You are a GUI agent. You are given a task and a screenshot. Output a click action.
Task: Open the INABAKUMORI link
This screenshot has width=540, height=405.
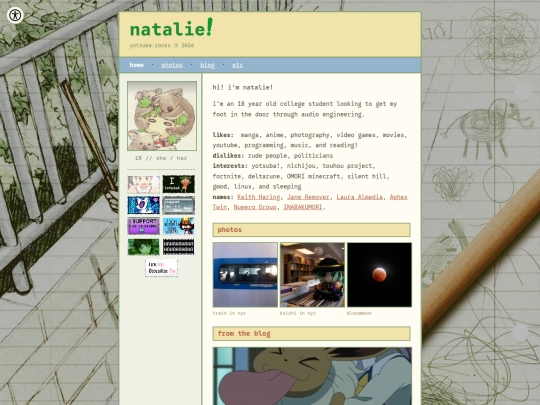303,207
